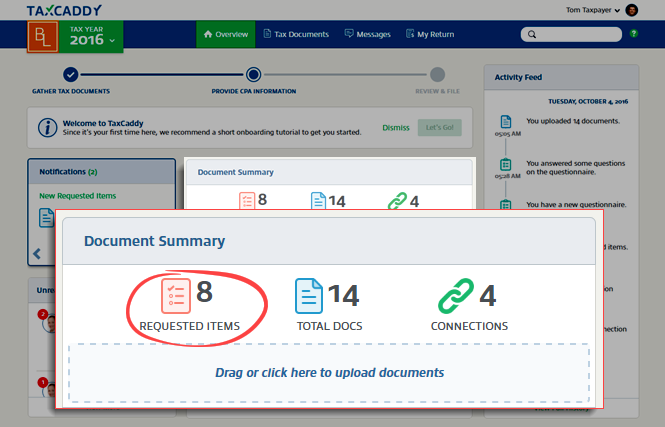
Task: Dismiss the welcome tutorial banner
Action: 396,128
